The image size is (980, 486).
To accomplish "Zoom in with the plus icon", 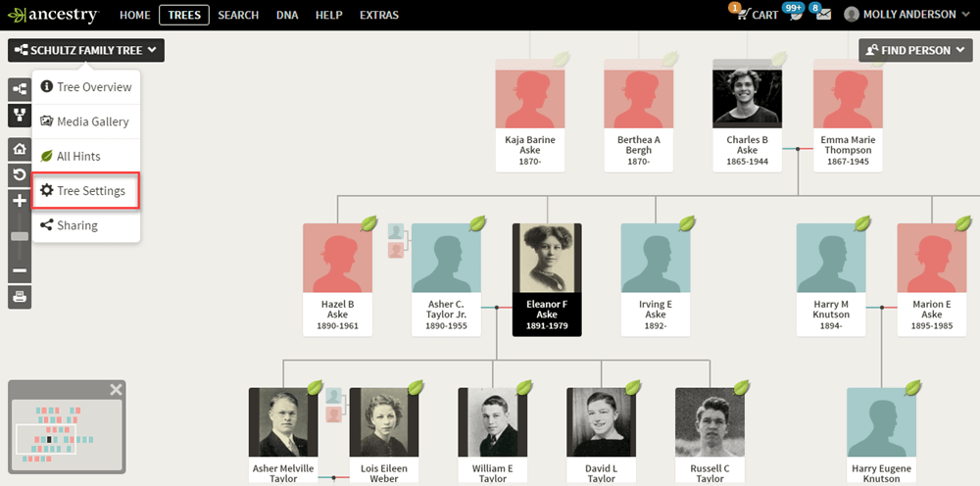I will pyautogui.click(x=20, y=201).
